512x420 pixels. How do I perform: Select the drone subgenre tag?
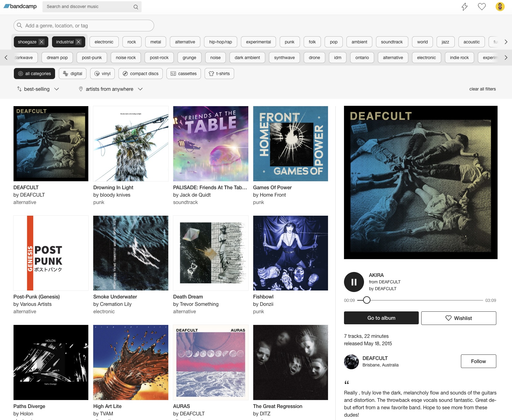314,58
